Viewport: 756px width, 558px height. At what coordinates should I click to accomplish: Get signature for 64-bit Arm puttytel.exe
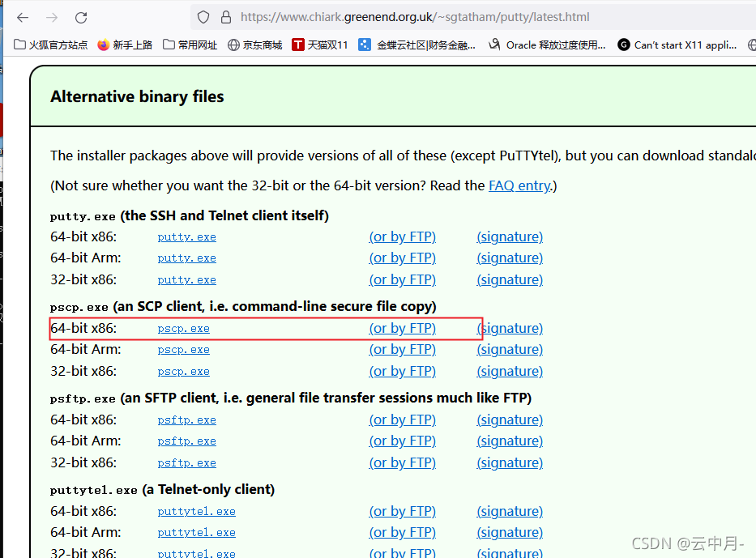pyautogui.click(x=510, y=532)
